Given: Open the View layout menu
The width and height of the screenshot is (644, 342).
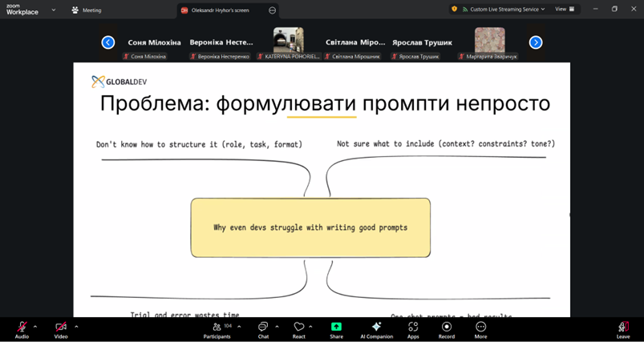Looking at the screenshot, I should (564, 9).
